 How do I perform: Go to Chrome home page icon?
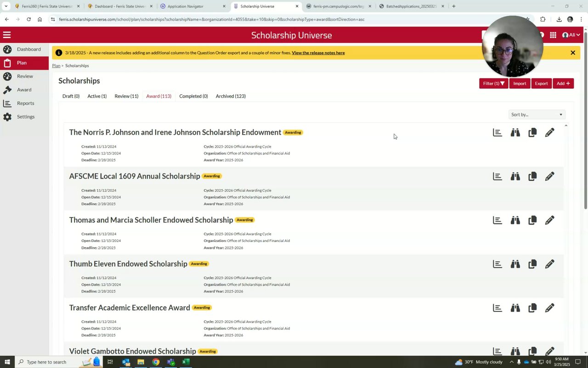coord(40,19)
